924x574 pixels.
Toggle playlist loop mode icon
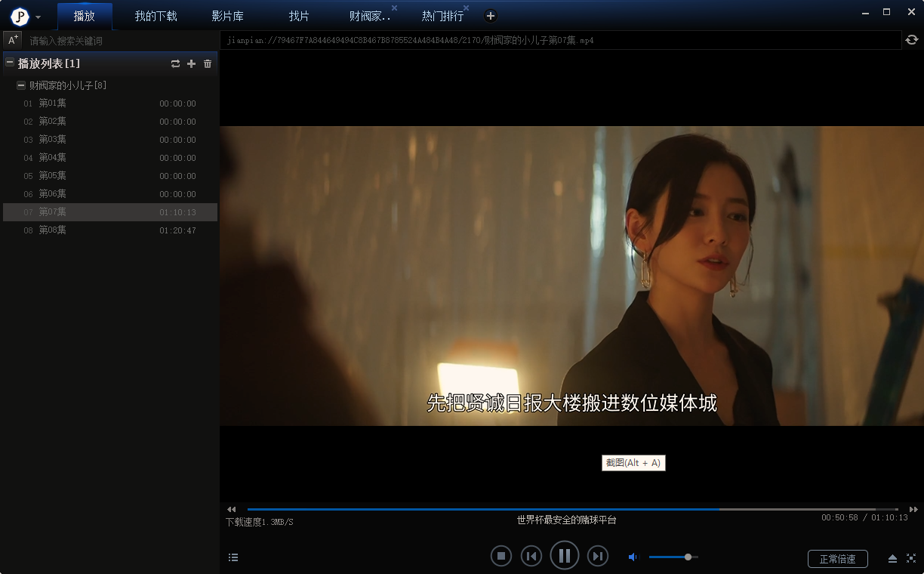[x=175, y=64]
